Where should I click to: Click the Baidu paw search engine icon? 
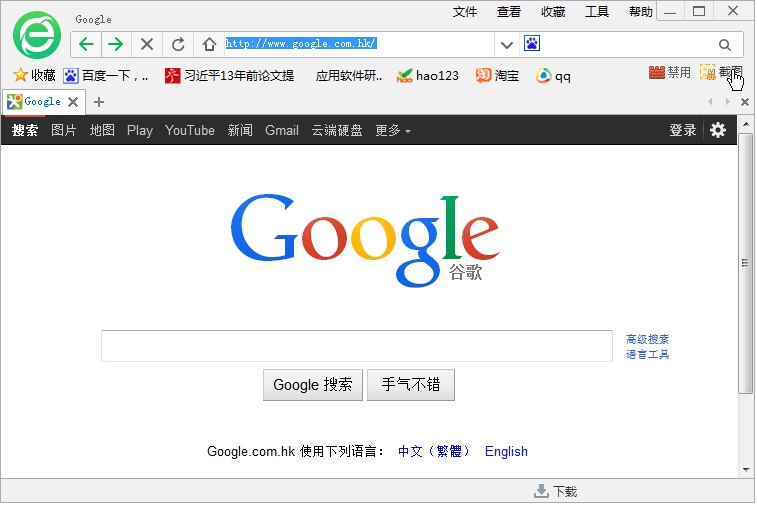[x=532, y=43]
